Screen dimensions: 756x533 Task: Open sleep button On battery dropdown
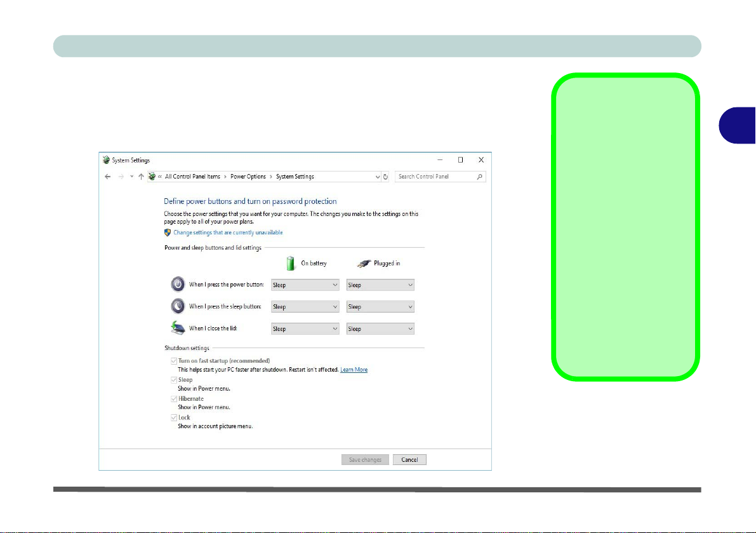(305, 307)
